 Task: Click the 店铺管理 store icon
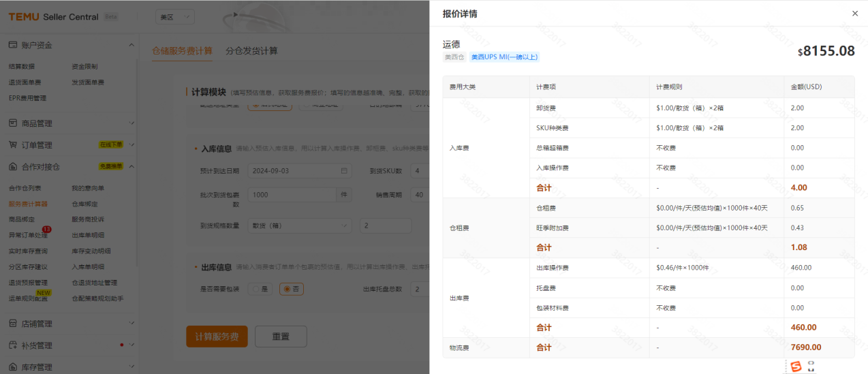tap(12, 324)
